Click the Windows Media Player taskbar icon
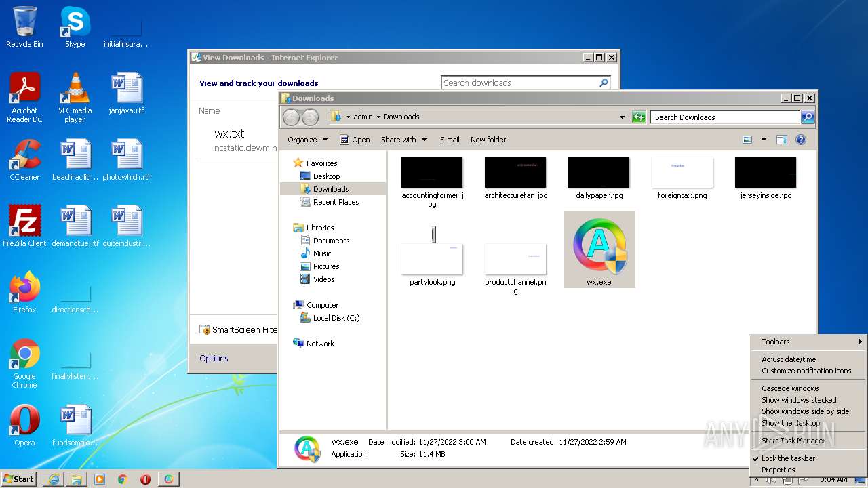The height and width of the screenshot is (488, 868). coord(100,479)
